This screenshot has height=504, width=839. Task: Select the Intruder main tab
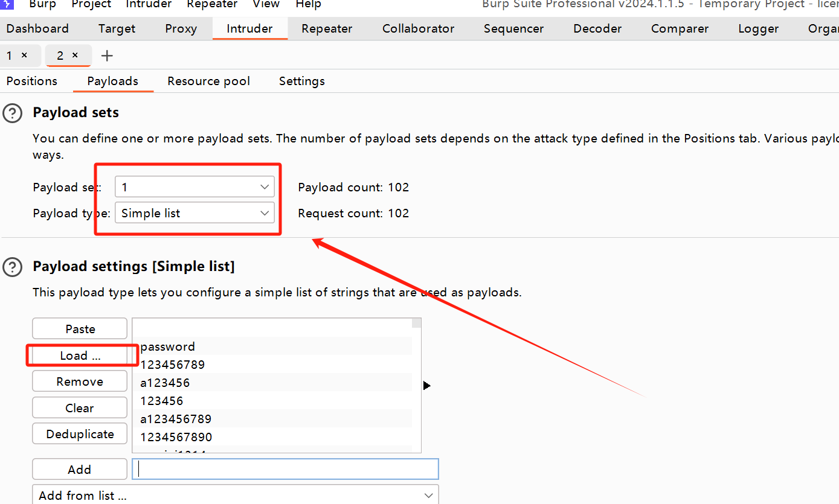click(249, 28)
